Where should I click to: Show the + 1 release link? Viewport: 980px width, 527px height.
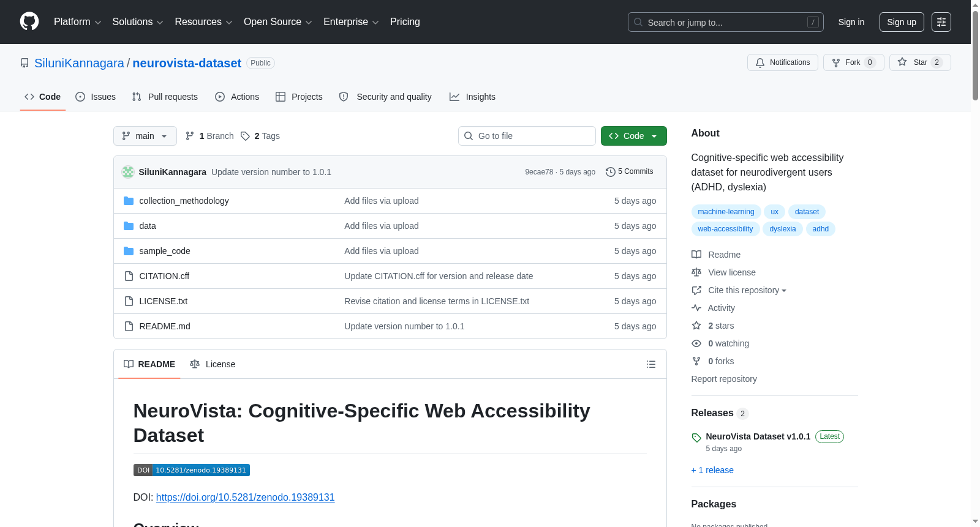pyautogui.click(x=712, y=470)
